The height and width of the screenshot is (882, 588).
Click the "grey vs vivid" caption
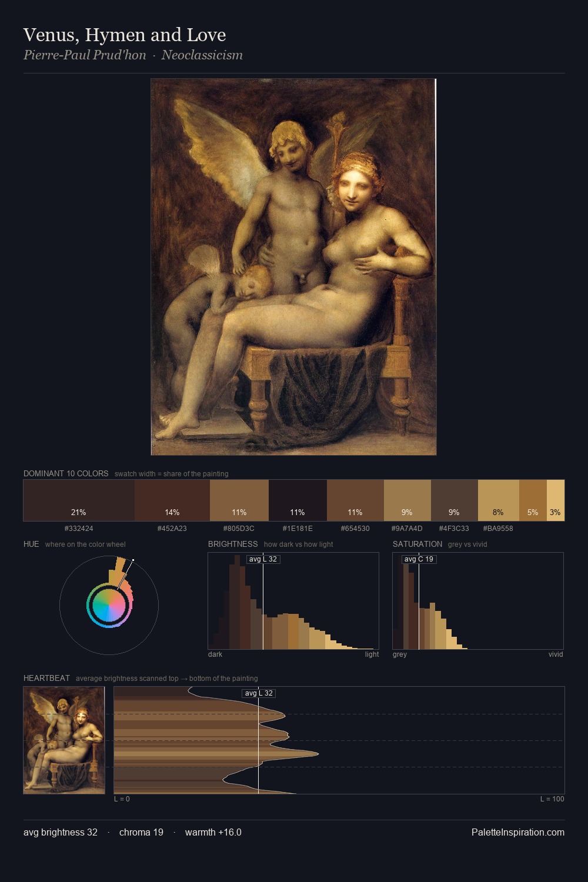coord(467,544)
